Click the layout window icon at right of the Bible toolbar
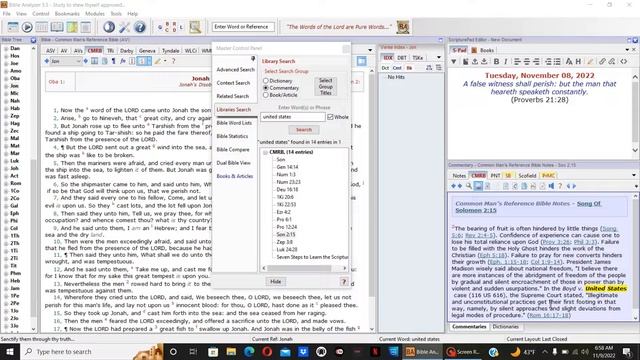The height and width of the screenshot is (360, 640). [361, 61]
